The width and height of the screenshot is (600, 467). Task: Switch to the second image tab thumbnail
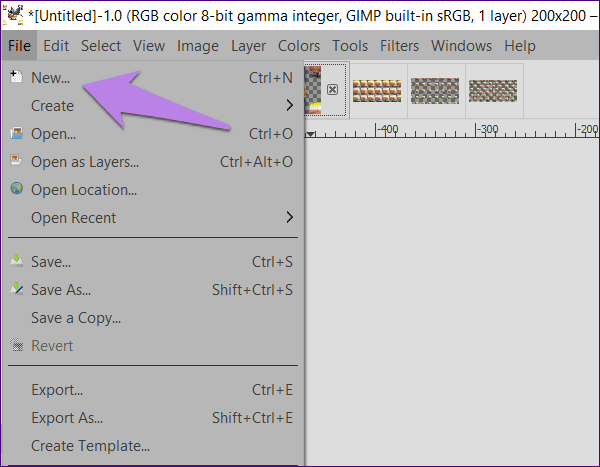[x=377, y=91]
